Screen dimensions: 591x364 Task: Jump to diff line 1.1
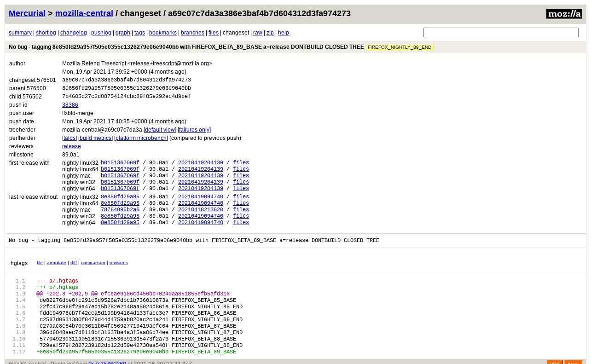coord(20,281)
